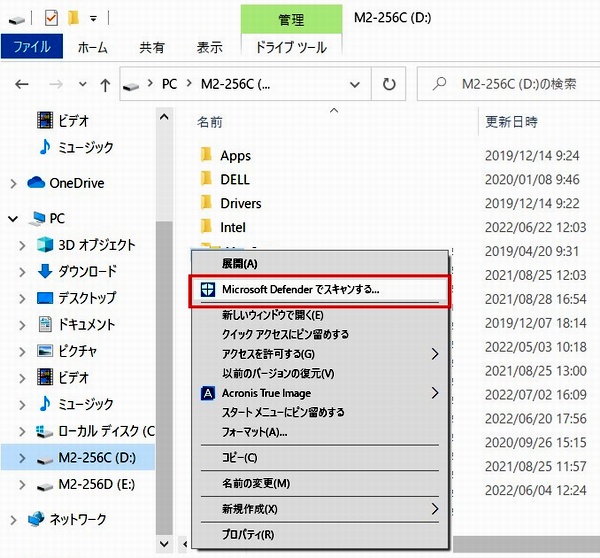Screen dimensions: 600x558
Task: Click the Forward navigation arrow
Action: pos(56,84)
